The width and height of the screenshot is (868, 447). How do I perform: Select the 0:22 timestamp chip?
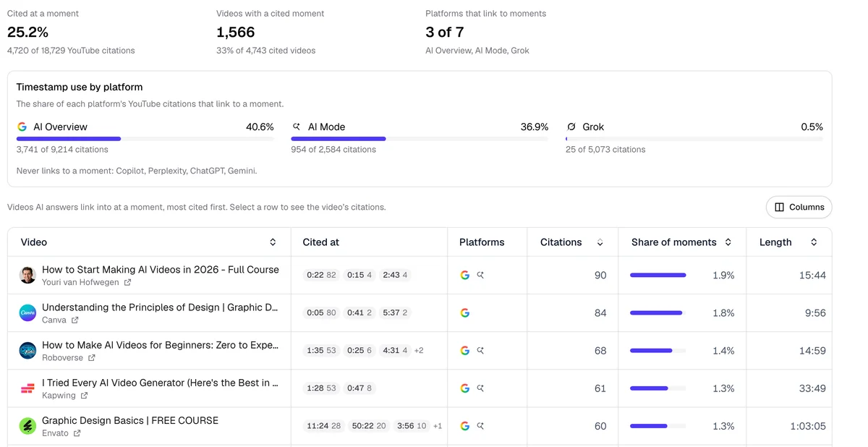[x=321, y=275]
